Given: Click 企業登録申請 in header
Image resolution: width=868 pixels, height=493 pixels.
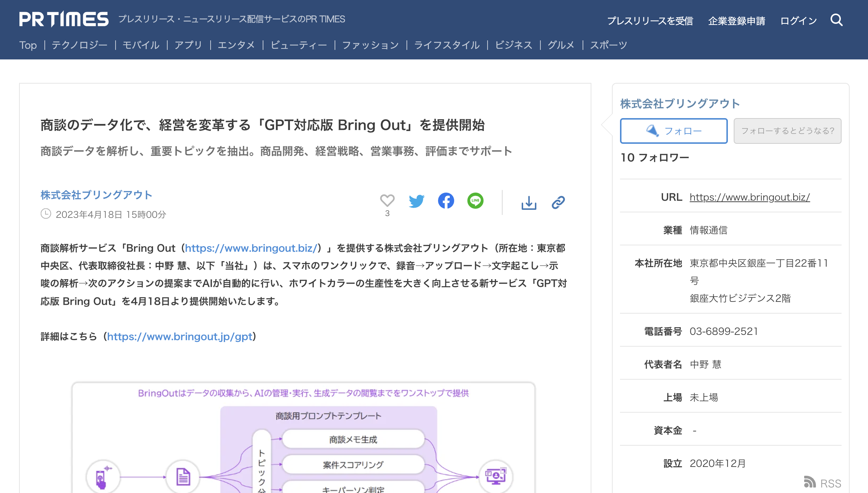Looking at the screenshot, I should [x=737, y=21].
